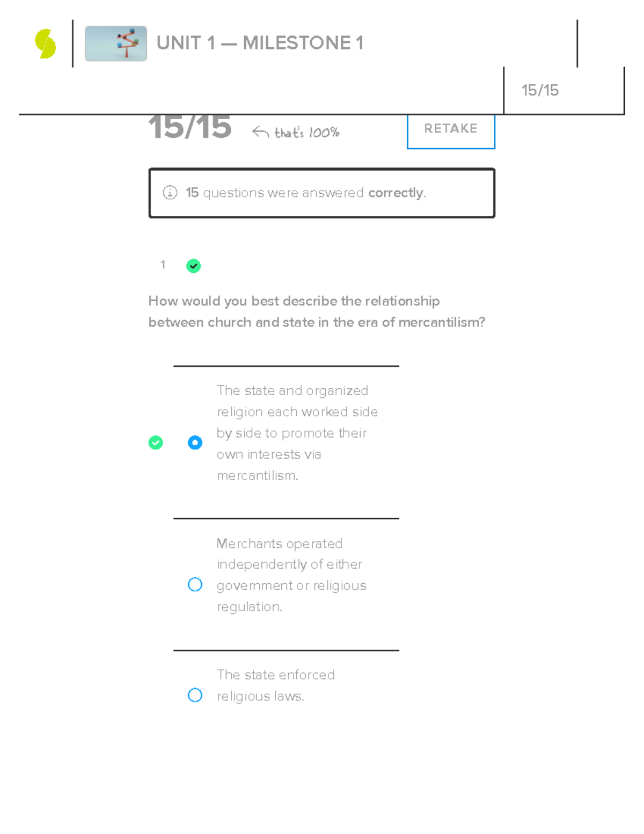This screenshot has height=834, width=644.
Task: Click the green Sophia logo icon
Action: pos(46,43)
